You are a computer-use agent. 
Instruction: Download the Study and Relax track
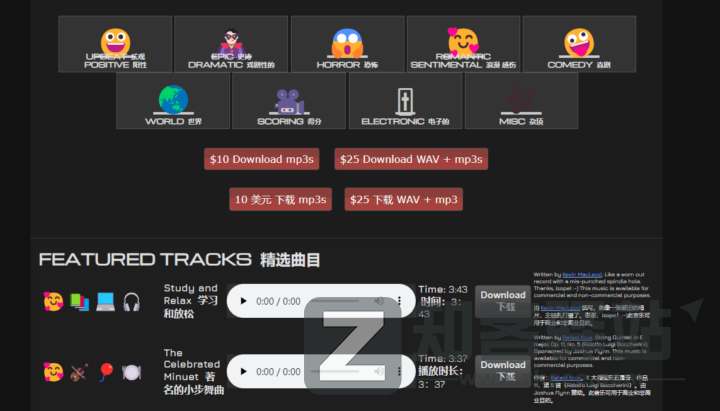pyautogui.click(x=502, y=301)
